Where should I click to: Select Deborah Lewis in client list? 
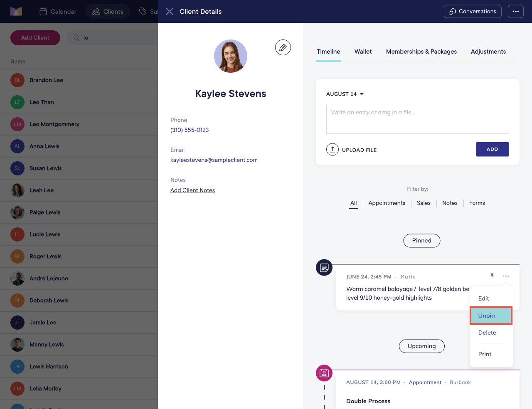coord(79,301)
